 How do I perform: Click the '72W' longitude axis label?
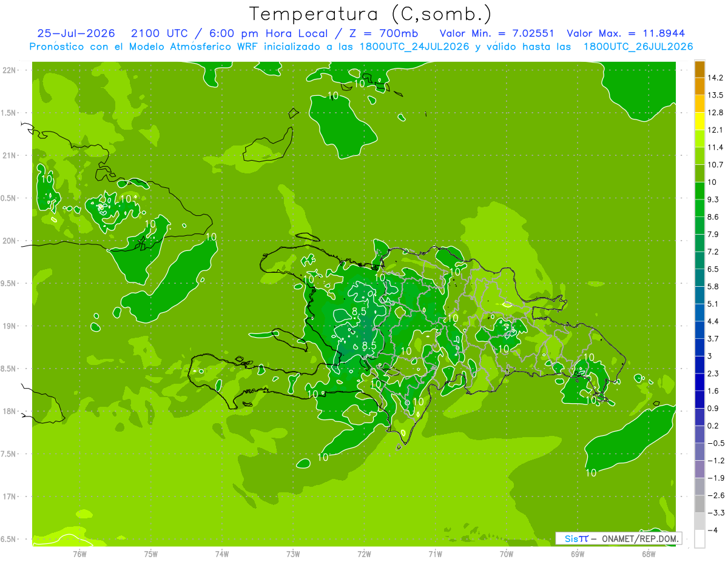[x=364, y=554]
